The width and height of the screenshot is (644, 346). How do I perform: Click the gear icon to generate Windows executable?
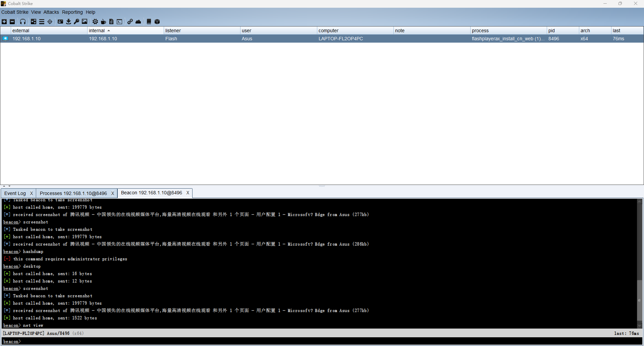click(95, 22)
